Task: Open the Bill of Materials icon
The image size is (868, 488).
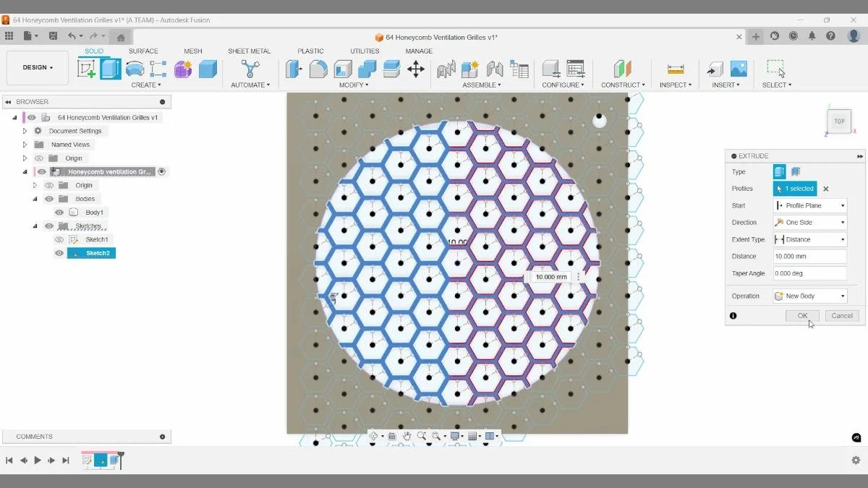Action: click(519, 69)
